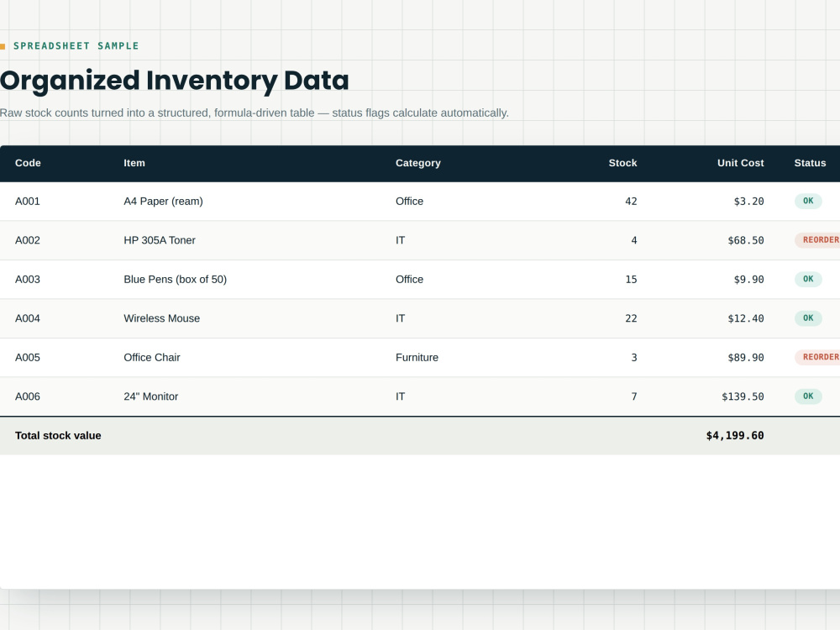
Task: Select code cell A006
Action: pos(28,397)
